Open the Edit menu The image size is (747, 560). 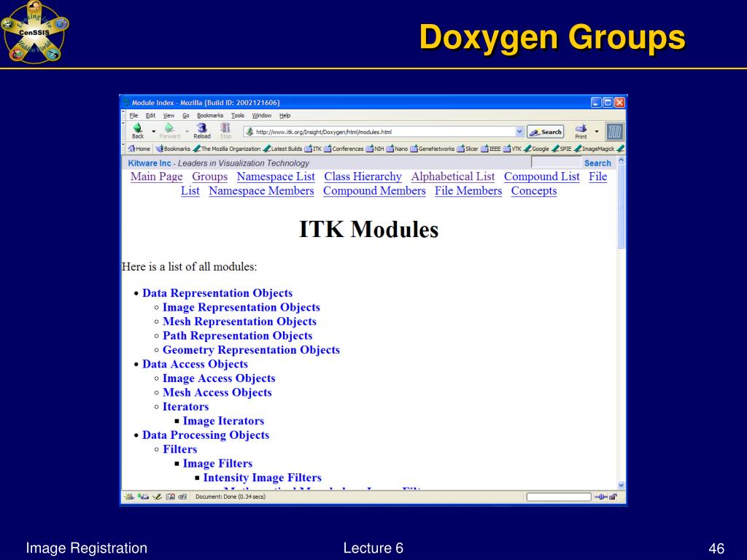150,115
